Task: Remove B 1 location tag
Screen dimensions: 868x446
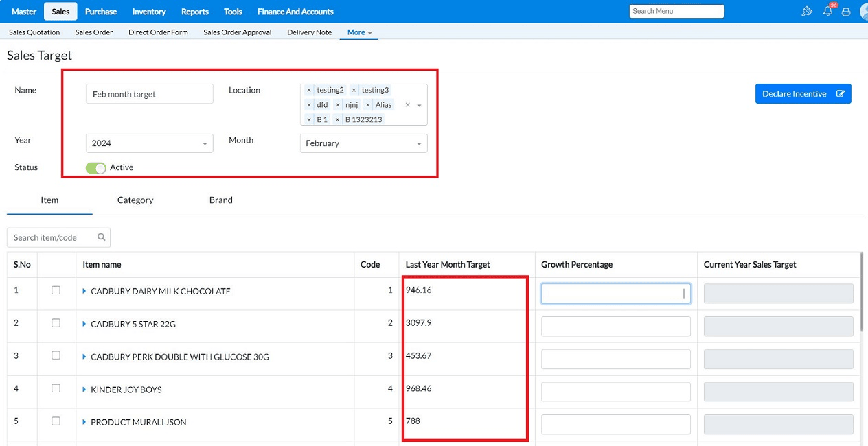Action: pyautogui.click(x=309, y=119)
